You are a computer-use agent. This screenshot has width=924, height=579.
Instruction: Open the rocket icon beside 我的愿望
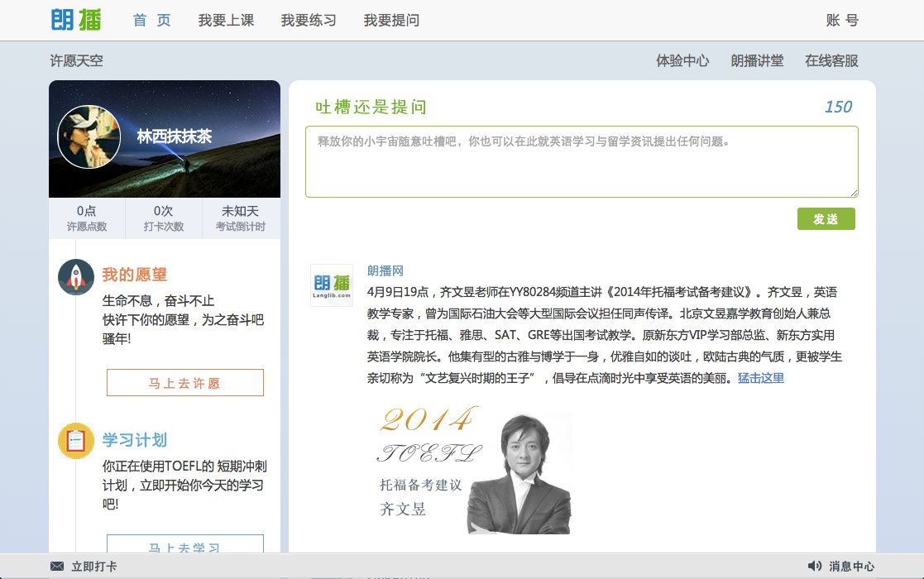pyautogui.click(x=76, y=277)
